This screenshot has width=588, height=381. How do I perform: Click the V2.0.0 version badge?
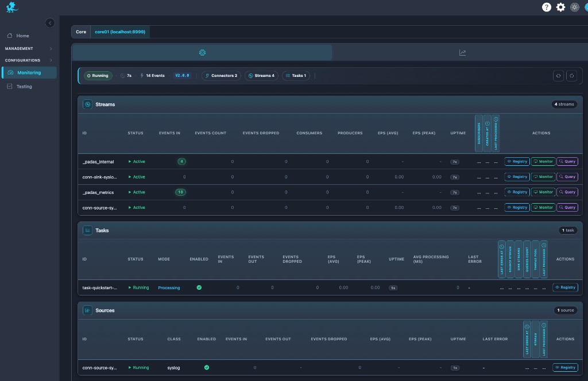coord(182,76)
